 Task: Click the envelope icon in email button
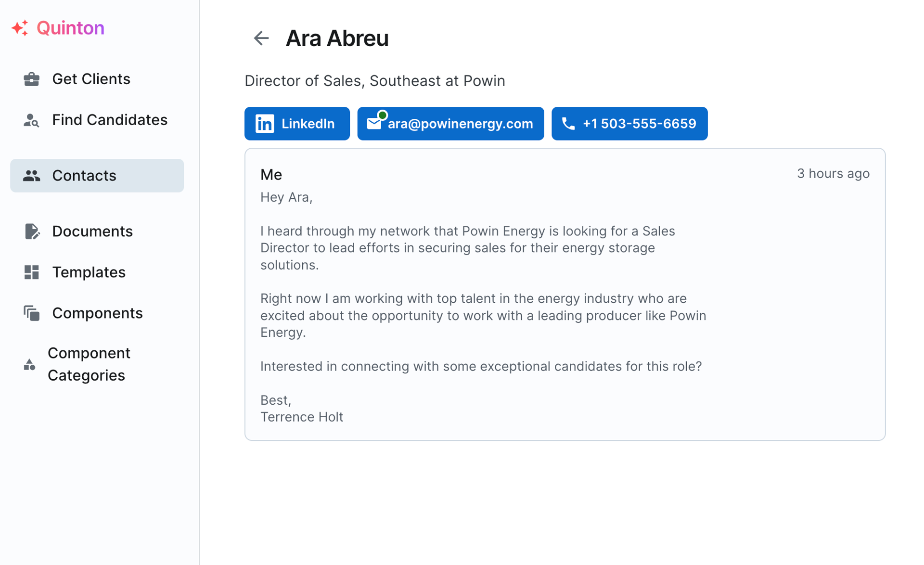374,124
